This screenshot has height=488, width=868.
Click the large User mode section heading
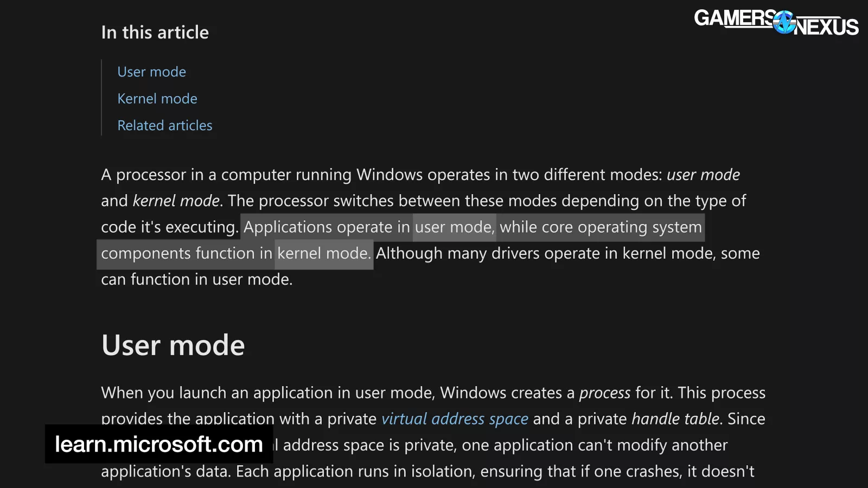pyautogui.click(x=173, y=345)
